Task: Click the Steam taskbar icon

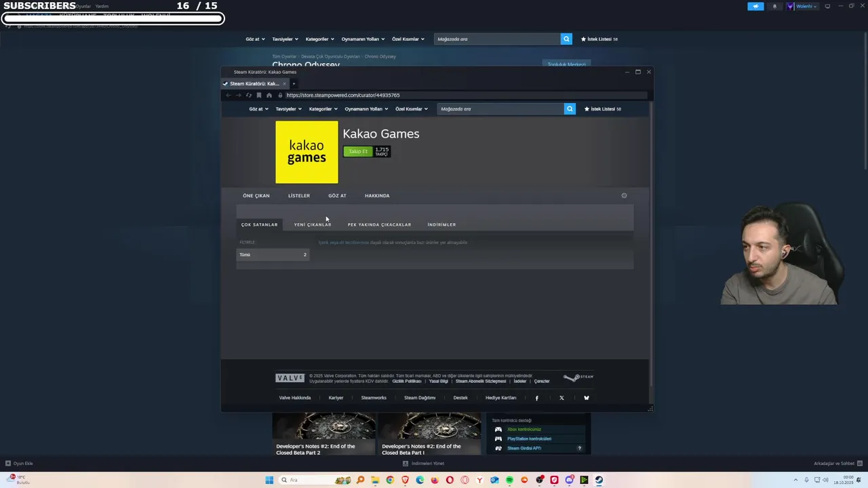Action: (x=599, y=480)
